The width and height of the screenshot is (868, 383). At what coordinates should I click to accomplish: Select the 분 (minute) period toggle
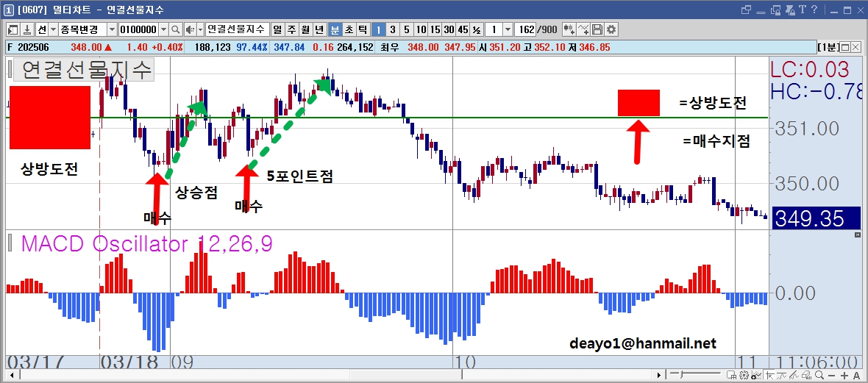tap(335, 29)
